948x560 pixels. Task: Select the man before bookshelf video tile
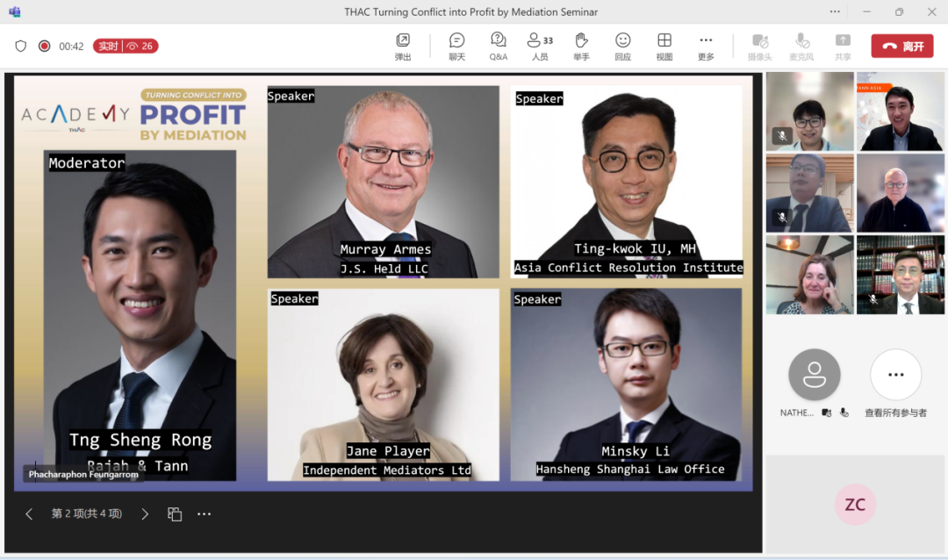[901, 275]
